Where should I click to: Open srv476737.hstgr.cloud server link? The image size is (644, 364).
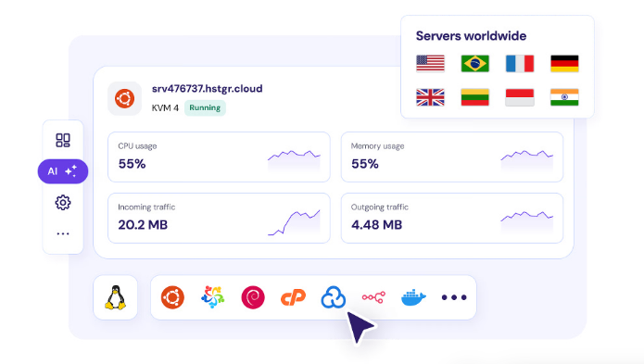[207, 89]
